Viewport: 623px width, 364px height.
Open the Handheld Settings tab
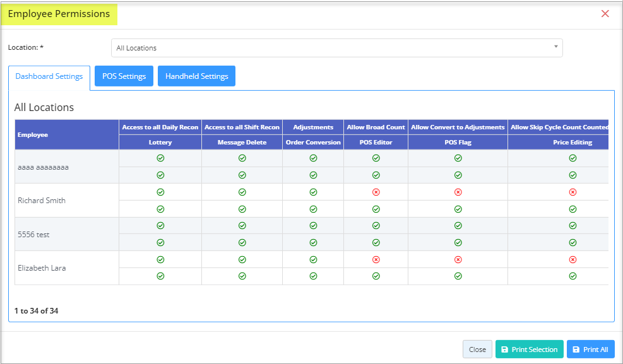(x=197, y=76)
